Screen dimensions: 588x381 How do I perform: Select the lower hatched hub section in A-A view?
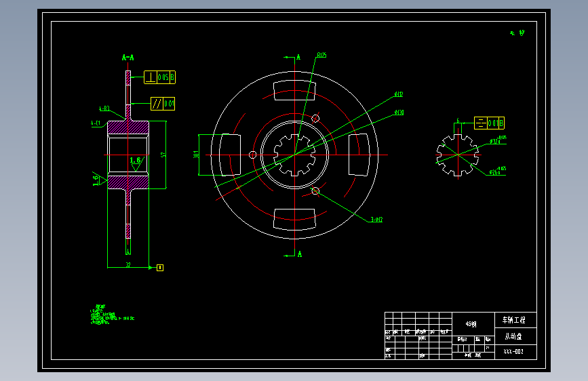point(128,182)
